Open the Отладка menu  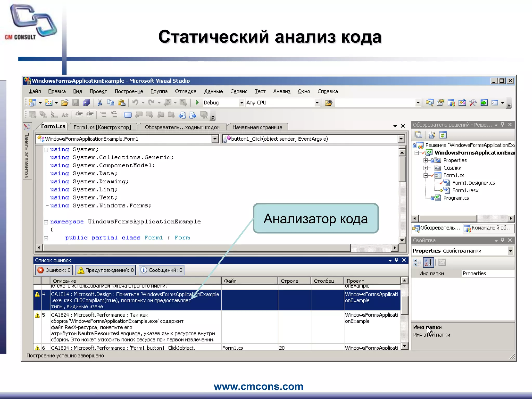coord(185,91)
